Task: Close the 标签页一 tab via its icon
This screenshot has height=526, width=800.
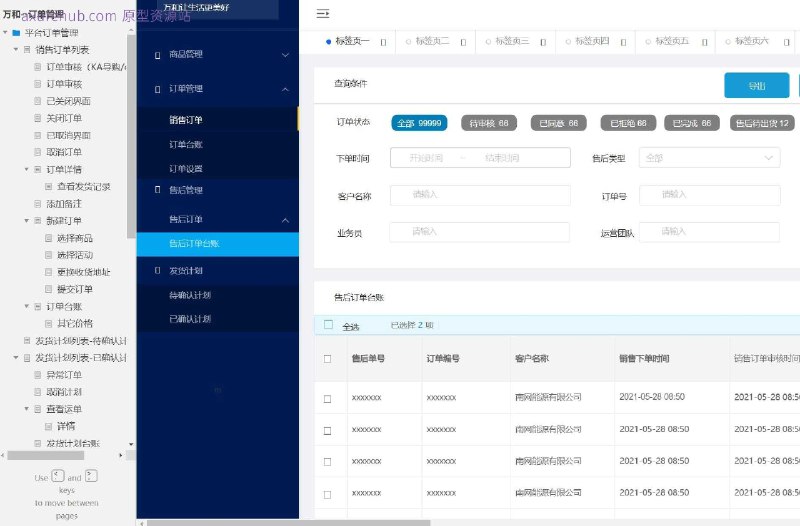Action: point(383,42)
